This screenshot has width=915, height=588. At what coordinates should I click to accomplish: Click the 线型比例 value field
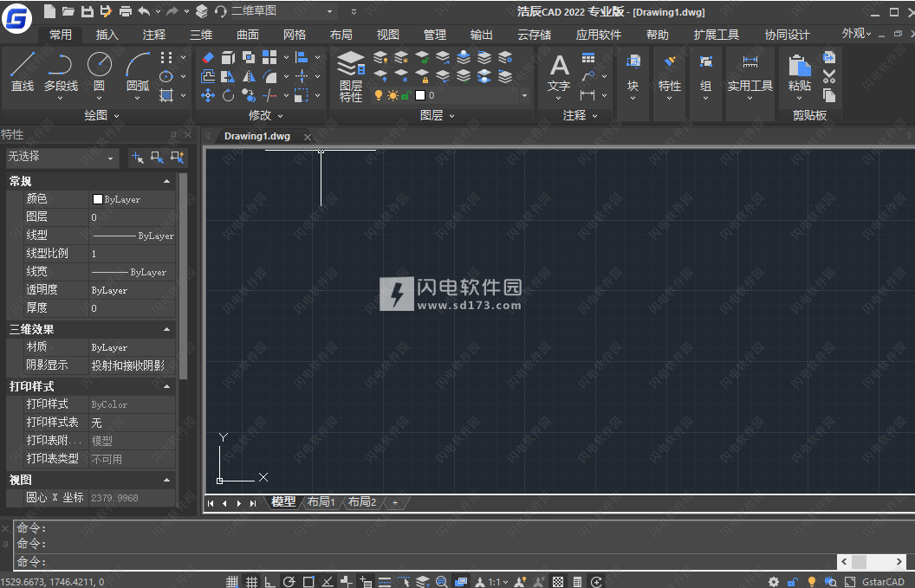pos(132,254)
